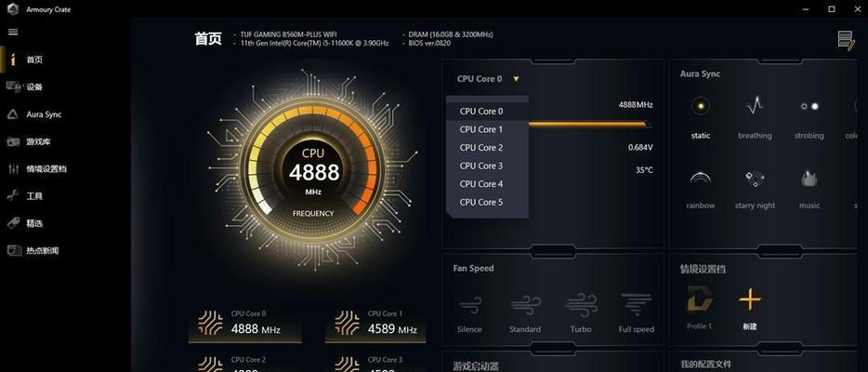Click the 我的配置文件 panel title
Screen dimensions: 868x372
705,365
